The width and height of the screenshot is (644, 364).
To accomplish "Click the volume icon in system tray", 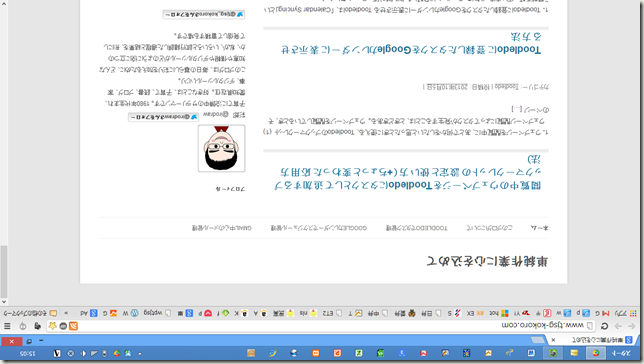I will pos(83,353).
